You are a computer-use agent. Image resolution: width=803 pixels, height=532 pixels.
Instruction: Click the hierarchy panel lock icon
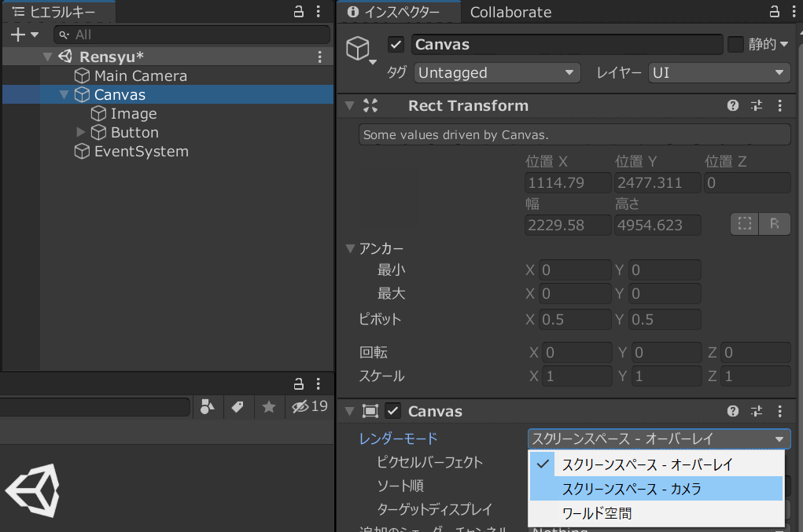point(298,12)
